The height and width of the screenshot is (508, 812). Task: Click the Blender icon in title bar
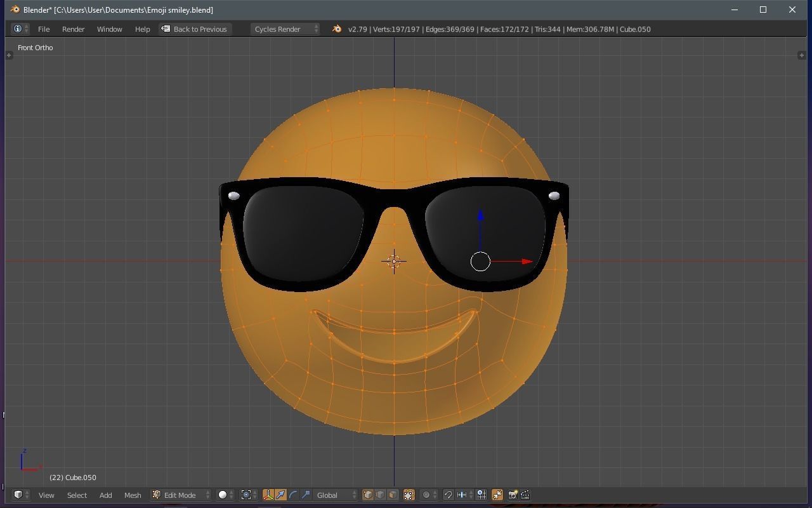(x=15, y=10)
